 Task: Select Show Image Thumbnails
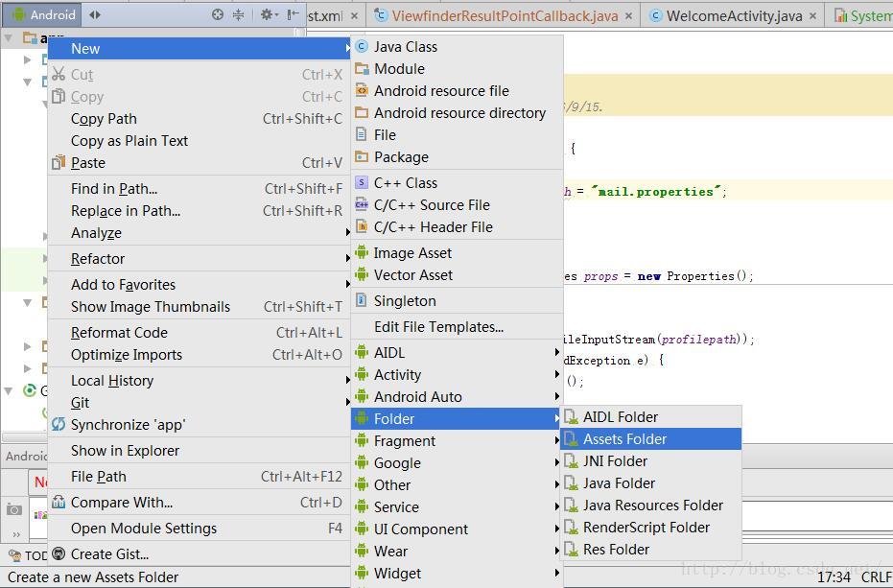pos(199,307)
